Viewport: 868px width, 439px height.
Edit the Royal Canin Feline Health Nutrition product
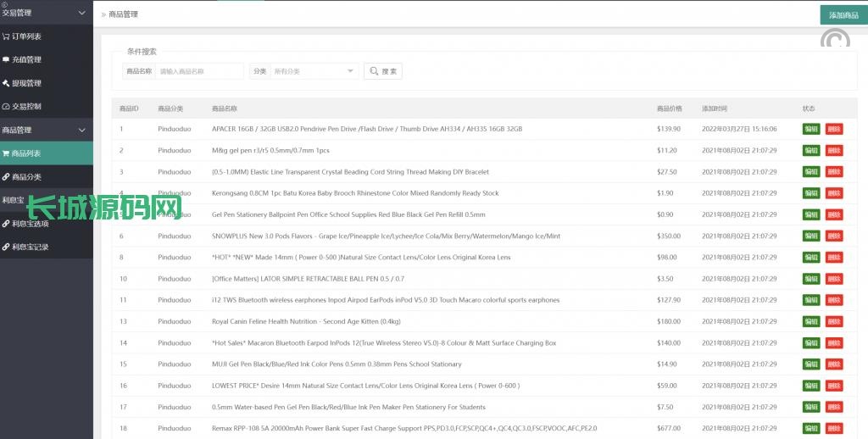tap(811, 321)
